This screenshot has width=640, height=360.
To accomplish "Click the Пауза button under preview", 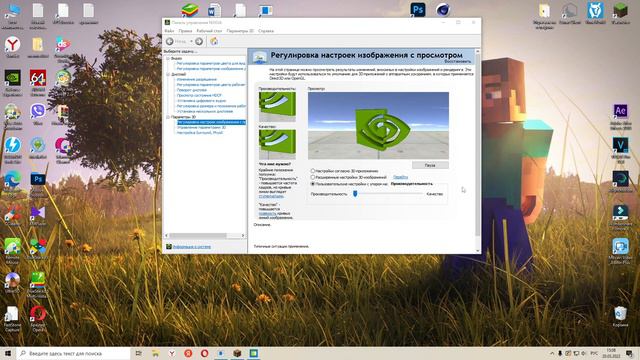I will tap(430, 165).
